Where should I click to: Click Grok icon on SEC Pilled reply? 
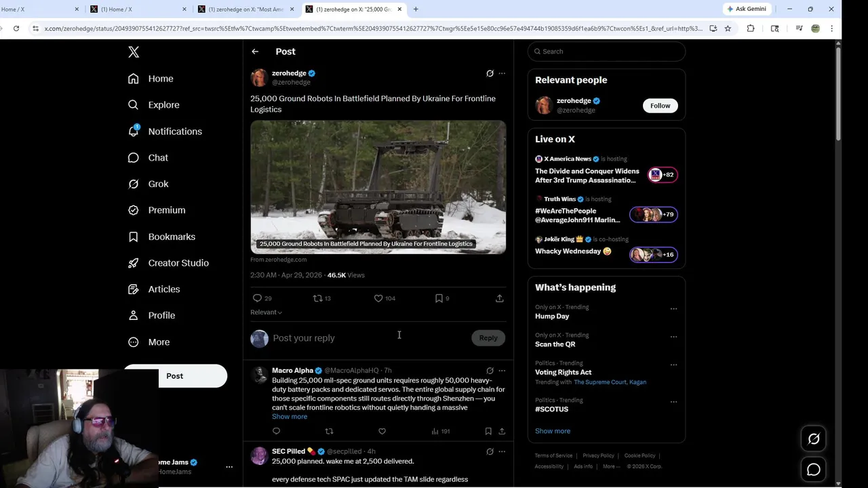pyautogui.click(x=490, y=451)
